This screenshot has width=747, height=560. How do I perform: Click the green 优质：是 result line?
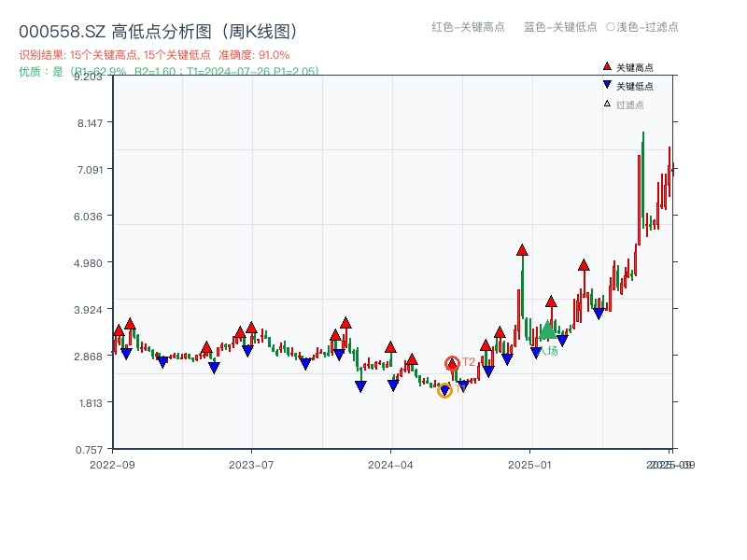click(168, 72)
